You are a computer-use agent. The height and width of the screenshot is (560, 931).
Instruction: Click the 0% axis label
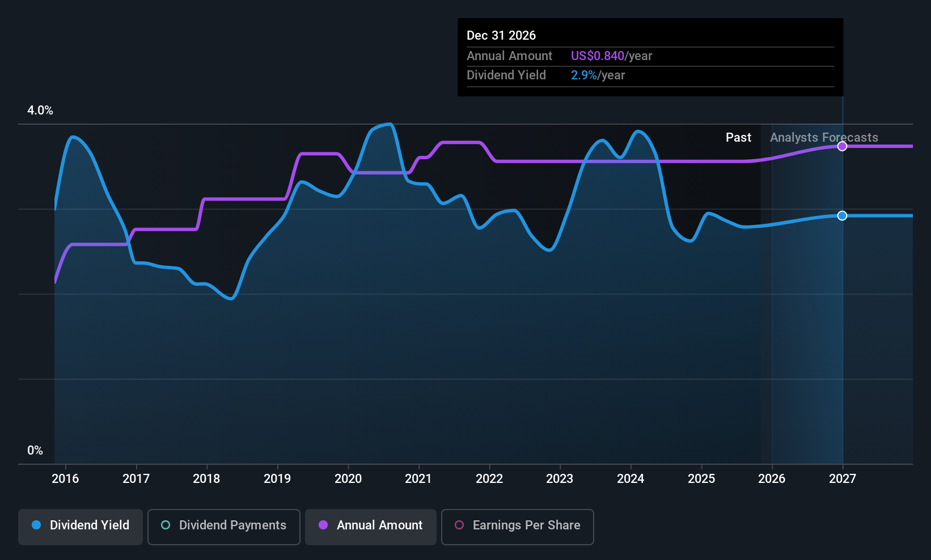(x=35, y=450)
